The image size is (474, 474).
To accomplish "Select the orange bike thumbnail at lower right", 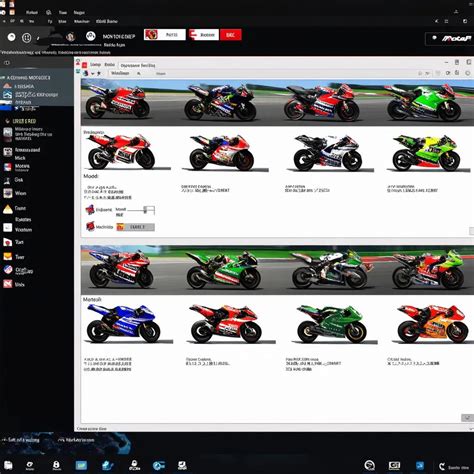I will pyautogui.click(x=433, y=324).
